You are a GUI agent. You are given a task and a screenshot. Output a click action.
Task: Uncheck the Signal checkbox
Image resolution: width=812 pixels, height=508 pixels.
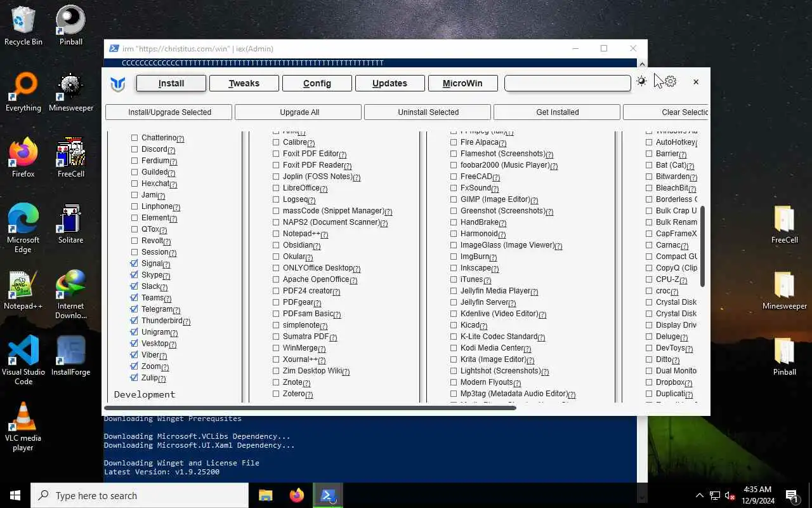tap(134, 264)
